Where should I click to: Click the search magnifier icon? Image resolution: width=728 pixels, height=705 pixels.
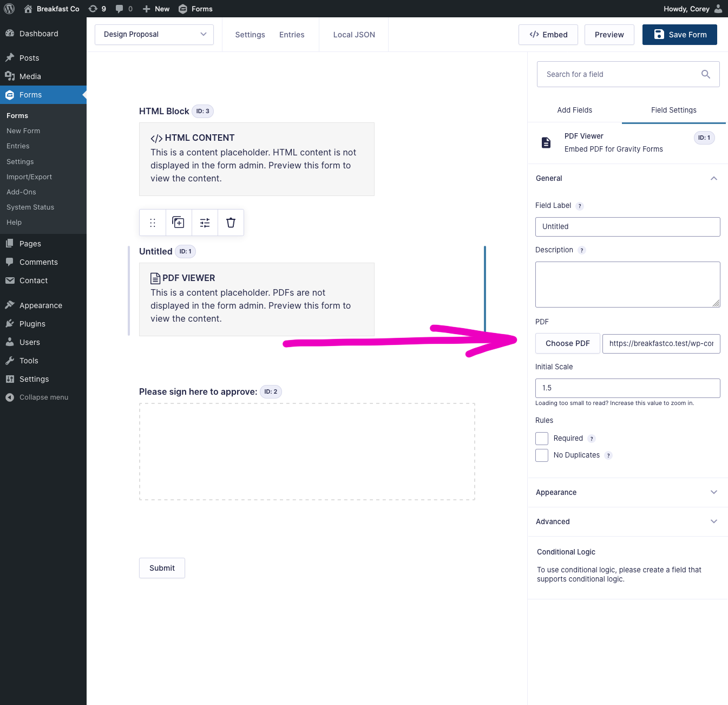click(x=706, y=74)
